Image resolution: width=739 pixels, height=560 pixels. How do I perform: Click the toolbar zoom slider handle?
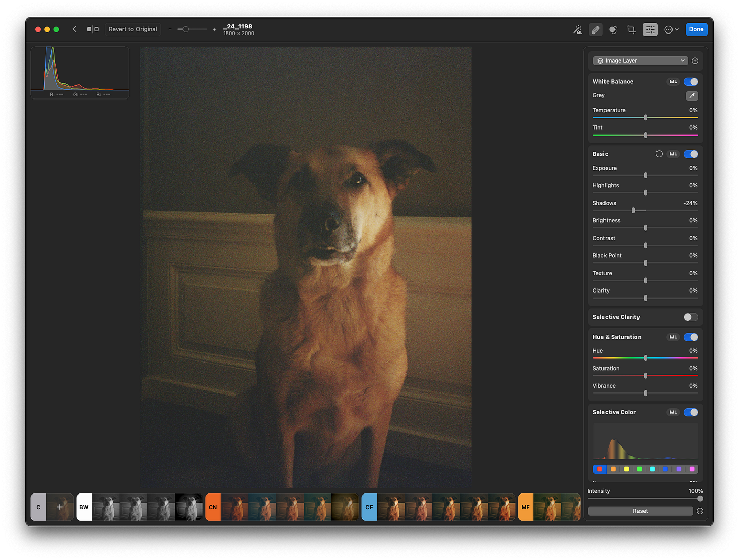(x=186, y=29)
